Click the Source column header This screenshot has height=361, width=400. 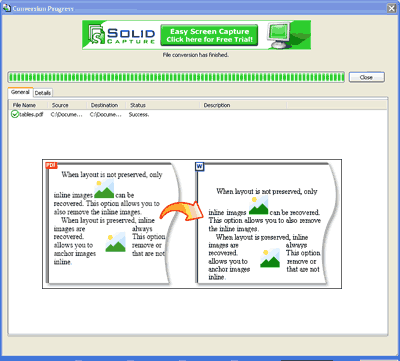[x=67, y=105]
